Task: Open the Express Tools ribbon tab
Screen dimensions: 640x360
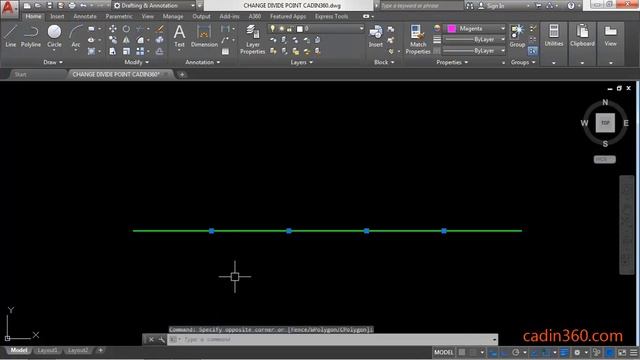Action: (x=331, y=16)
